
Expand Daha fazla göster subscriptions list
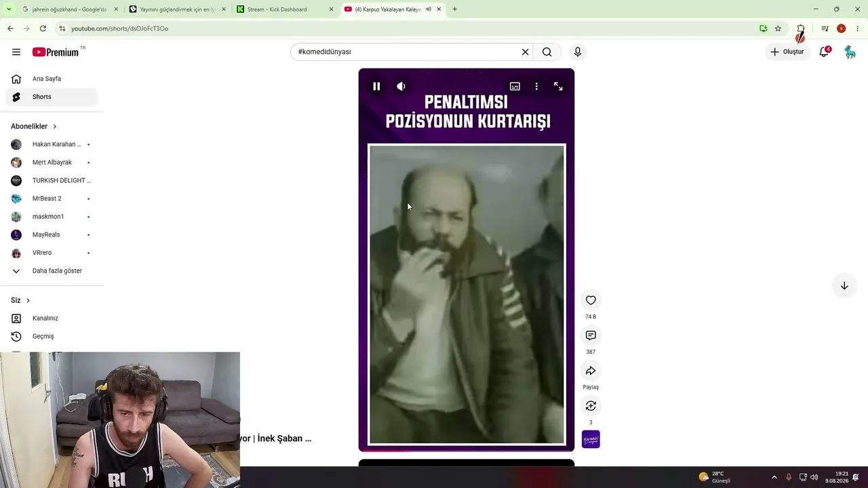coord(52,271)
